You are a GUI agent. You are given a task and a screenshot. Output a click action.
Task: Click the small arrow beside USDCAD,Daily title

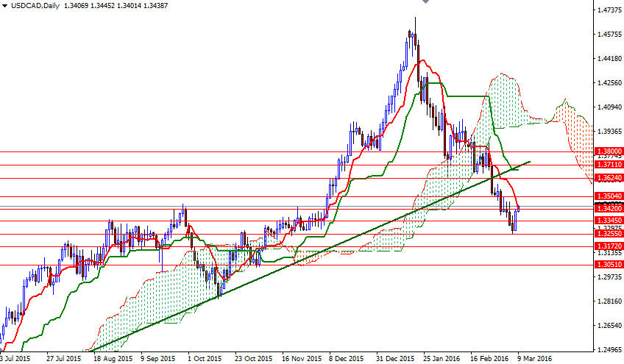5,7
